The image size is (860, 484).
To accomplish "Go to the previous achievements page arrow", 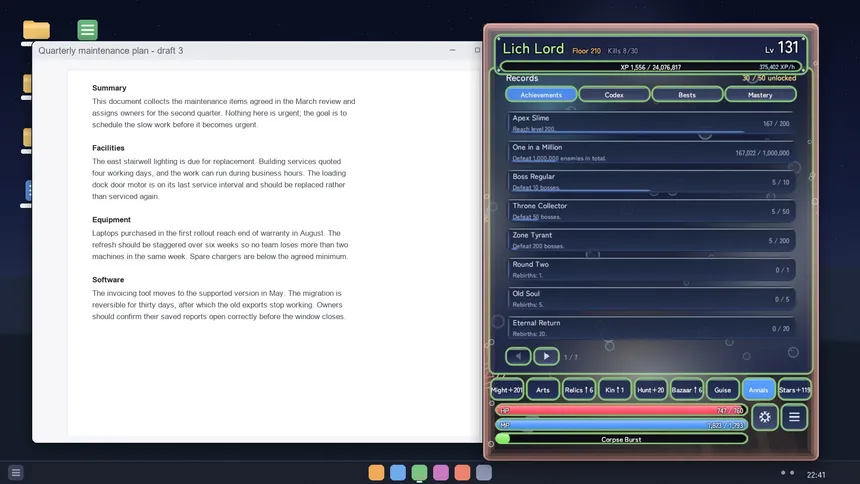I will (518, 356).
